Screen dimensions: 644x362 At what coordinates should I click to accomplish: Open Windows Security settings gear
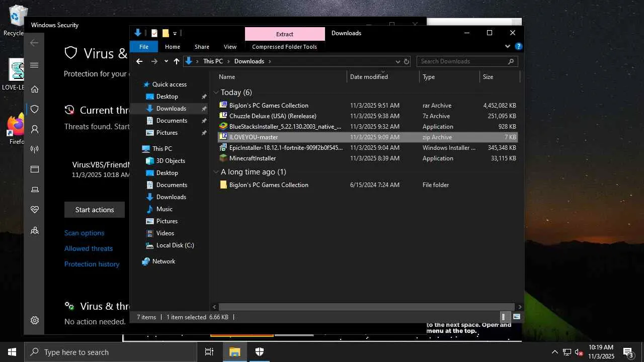35,320
